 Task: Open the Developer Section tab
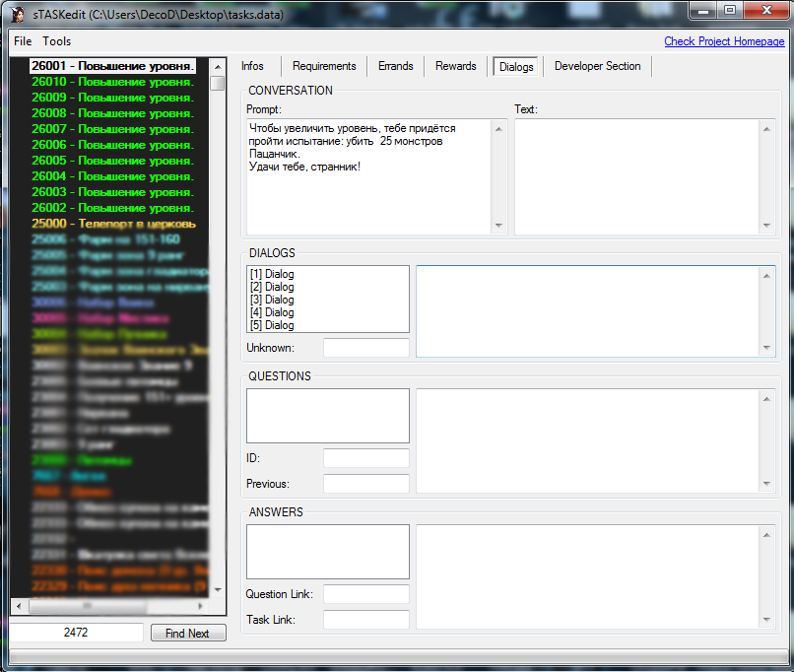pos(597,66)
